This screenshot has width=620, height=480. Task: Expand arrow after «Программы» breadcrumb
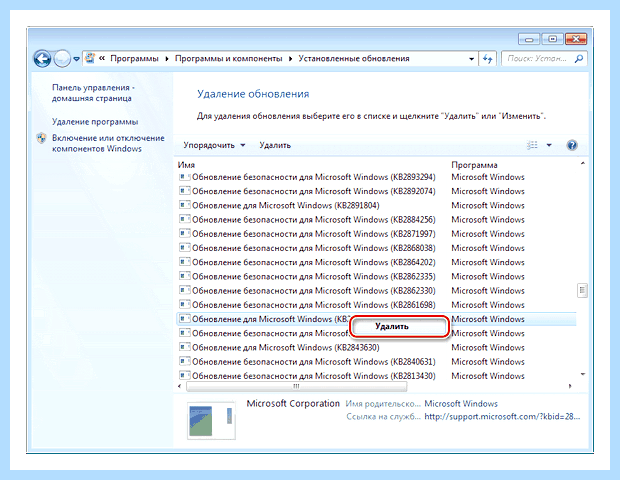coord(167,59)
